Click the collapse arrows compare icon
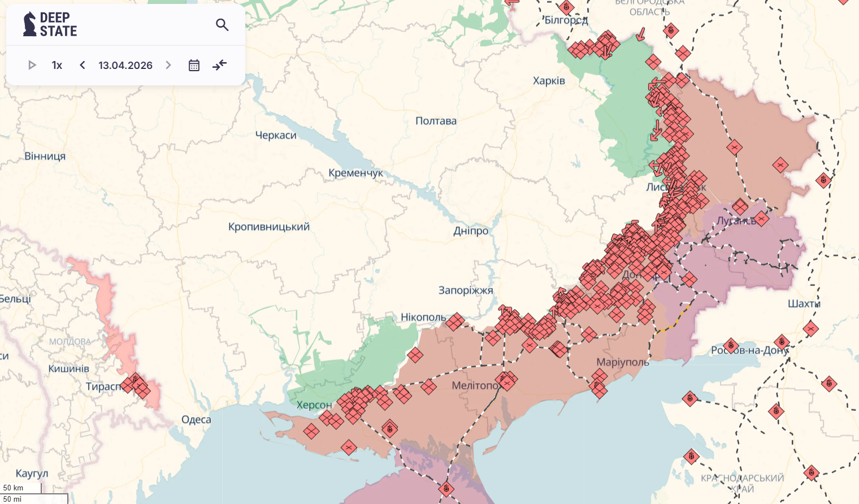 [x=219, y=65]
